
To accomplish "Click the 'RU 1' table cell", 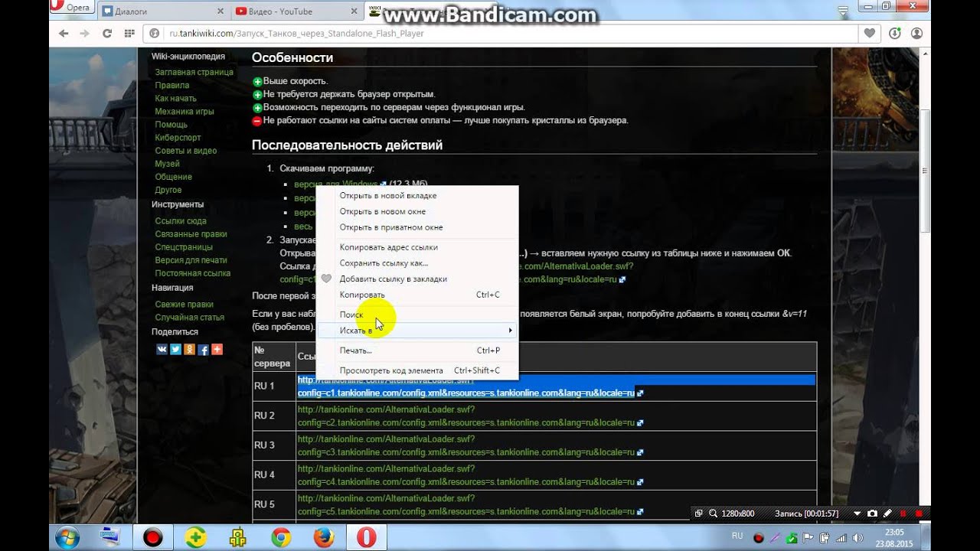I will pos(274,386).
